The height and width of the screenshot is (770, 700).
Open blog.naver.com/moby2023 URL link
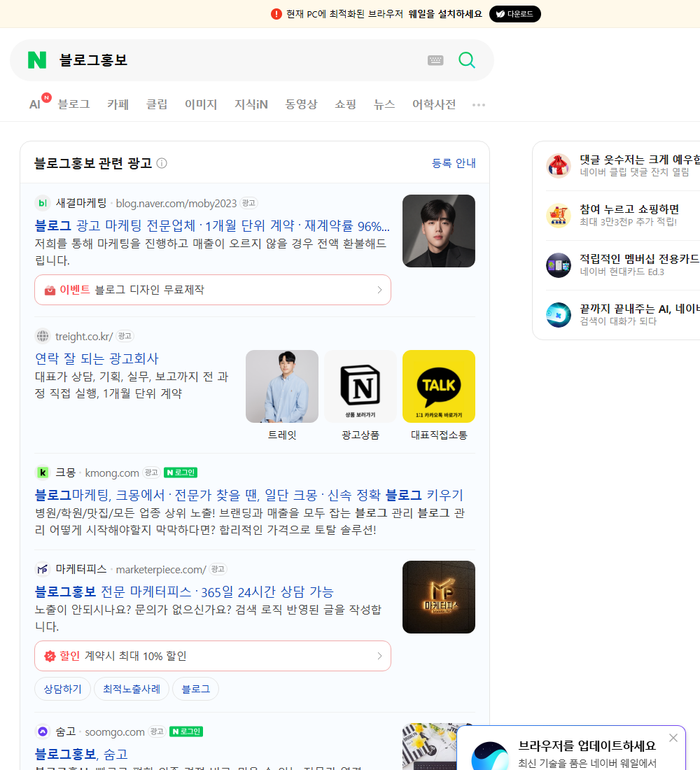coord(176,203)
